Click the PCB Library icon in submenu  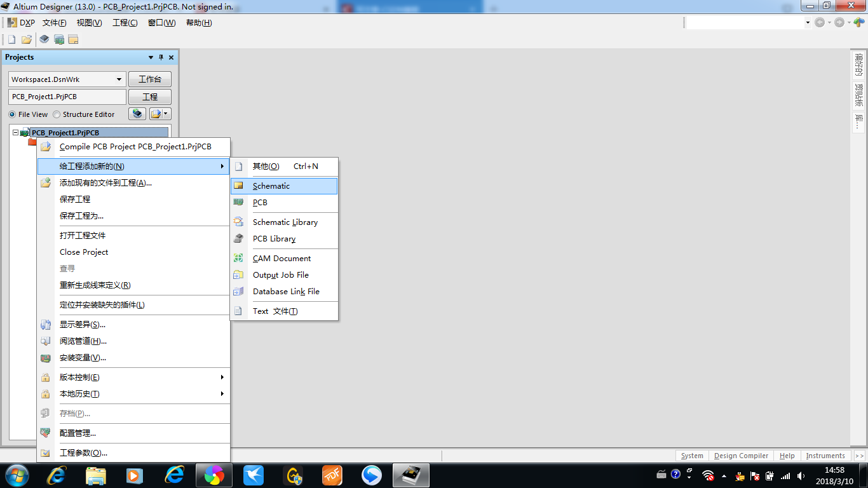(x=238, y=239)
